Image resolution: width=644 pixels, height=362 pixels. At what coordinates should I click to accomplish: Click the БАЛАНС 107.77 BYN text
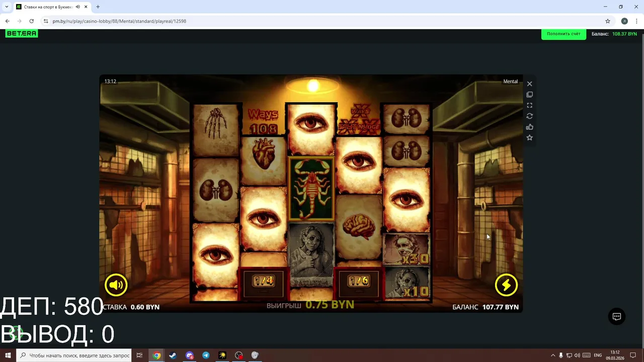coord(486,307)
